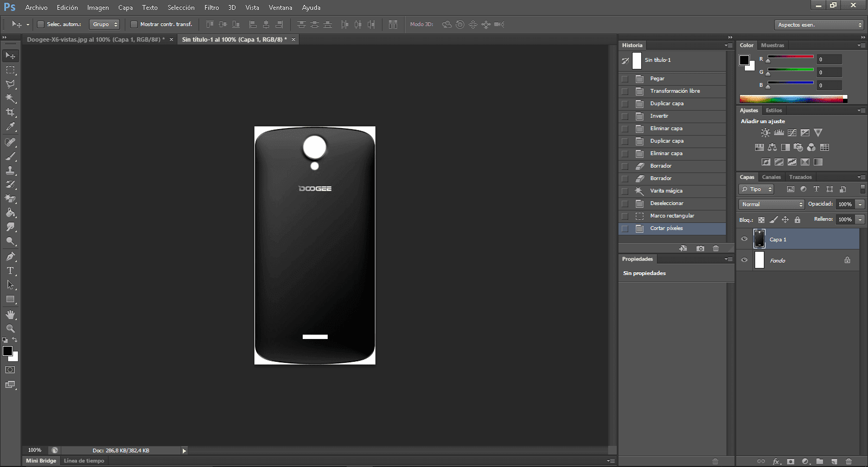Select the Paint Bucket tool
Image resolution: width=868 pixels, height=467 pixels.
pyautogui.click(x=10, y=213)
